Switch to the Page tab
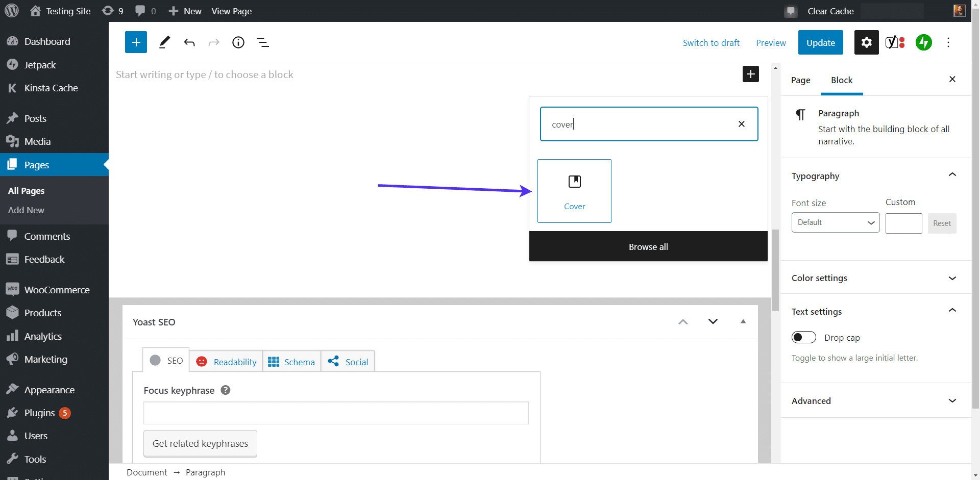This screenshot has width=980, height=480. 800,80
